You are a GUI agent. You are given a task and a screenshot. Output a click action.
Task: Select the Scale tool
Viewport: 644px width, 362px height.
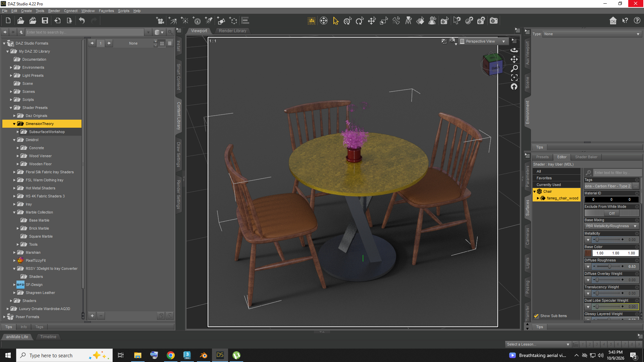click(x=384, y=21)
